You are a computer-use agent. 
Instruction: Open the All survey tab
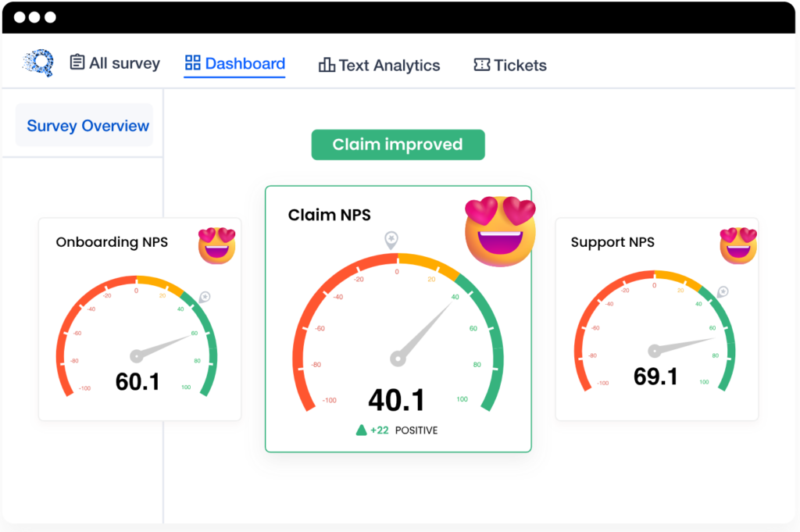click(x=124, y=63)
